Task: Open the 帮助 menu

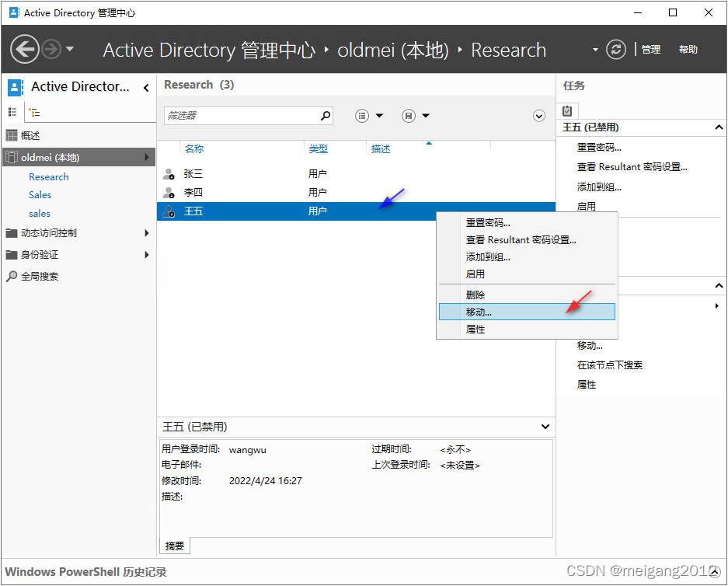Action: tap(688, 49)
